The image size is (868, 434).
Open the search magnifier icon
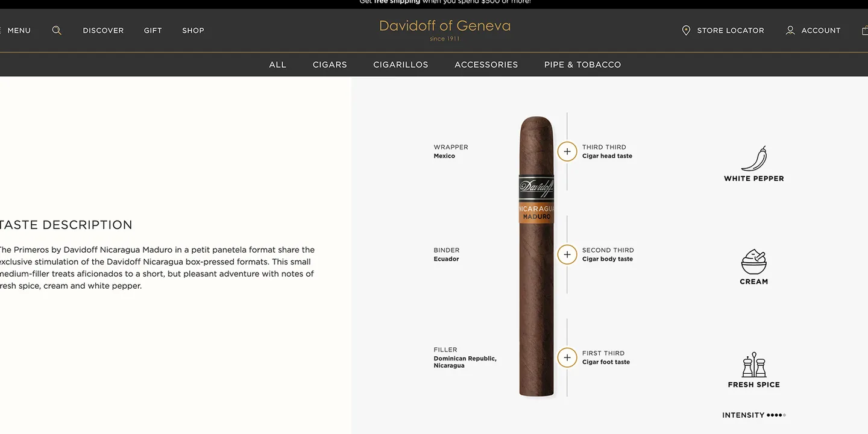point(57,30)
